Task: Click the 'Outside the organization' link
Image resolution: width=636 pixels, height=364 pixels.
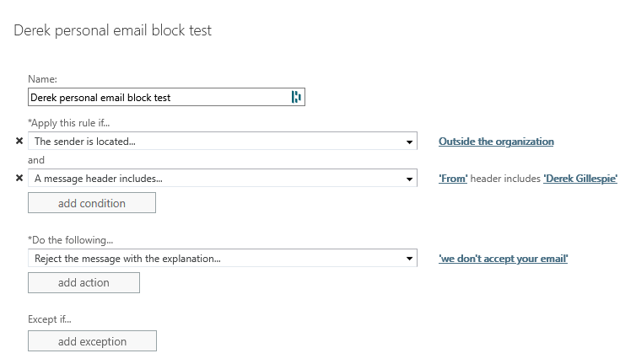Action: pyautogui.click(x=496, y=142)
